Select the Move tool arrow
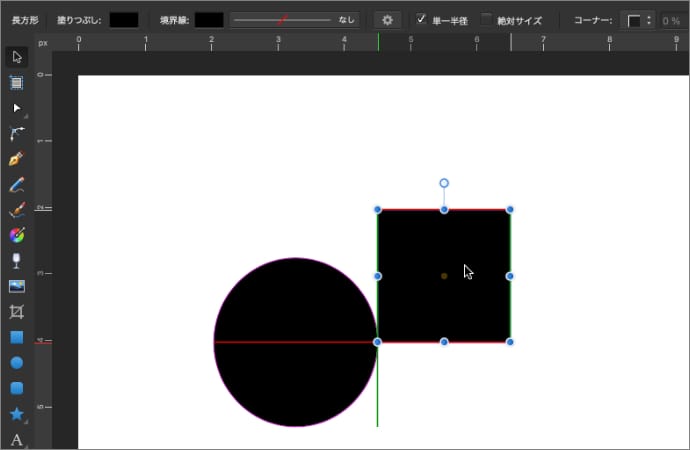The image size is (690, 450). 17,56
